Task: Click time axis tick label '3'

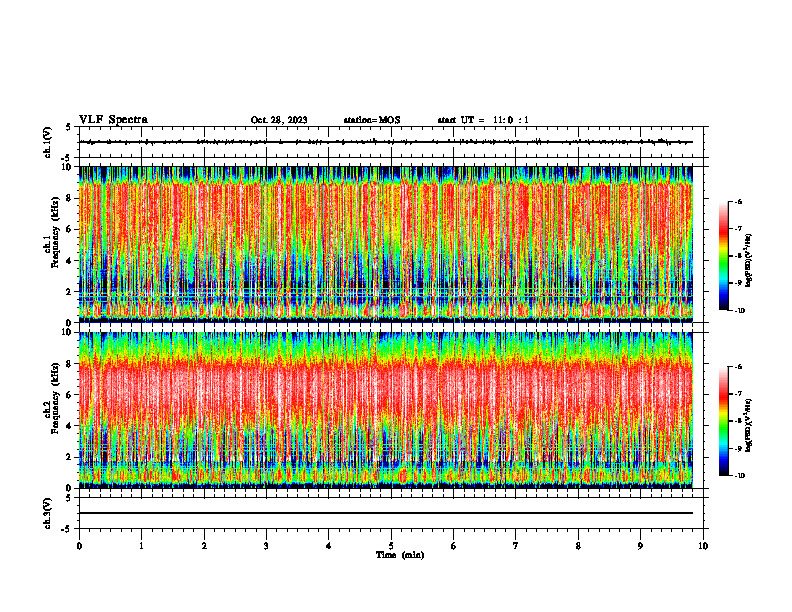Action: (x=266, y=546)
